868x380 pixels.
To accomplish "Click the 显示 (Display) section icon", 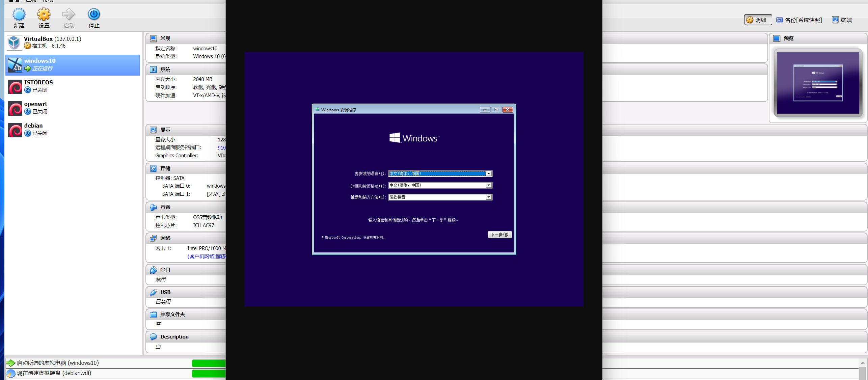I will coord(153,130).
